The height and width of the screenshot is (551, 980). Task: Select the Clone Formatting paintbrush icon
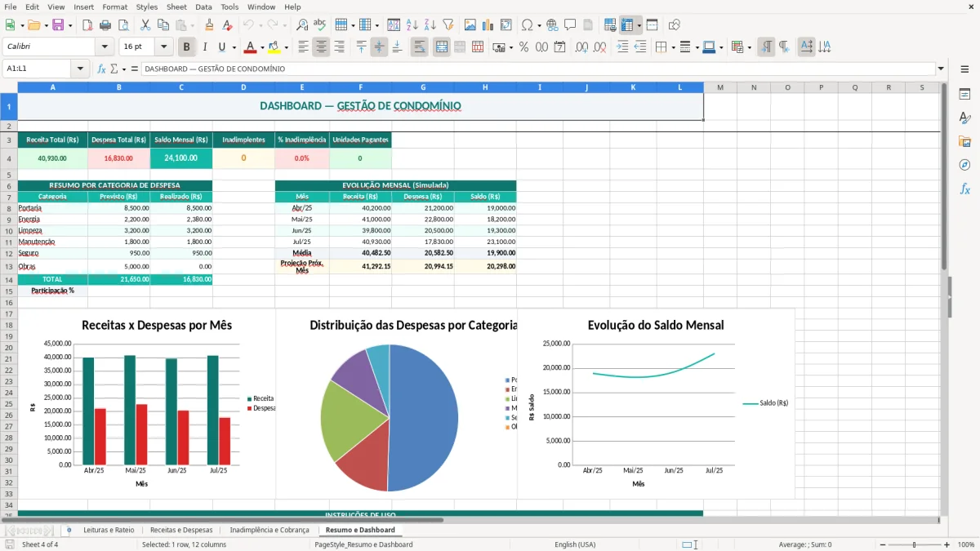210,25
